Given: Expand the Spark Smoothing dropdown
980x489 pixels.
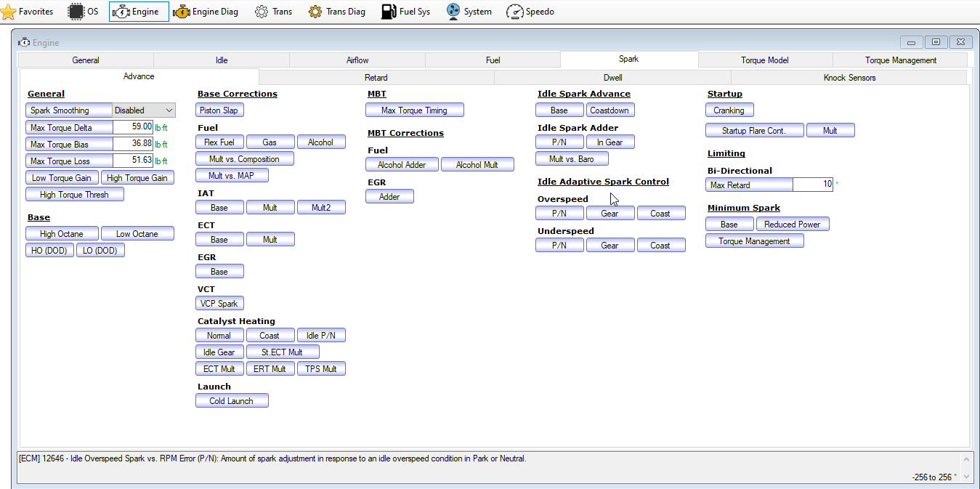Looking at the screenshot, I should [169, 110].
